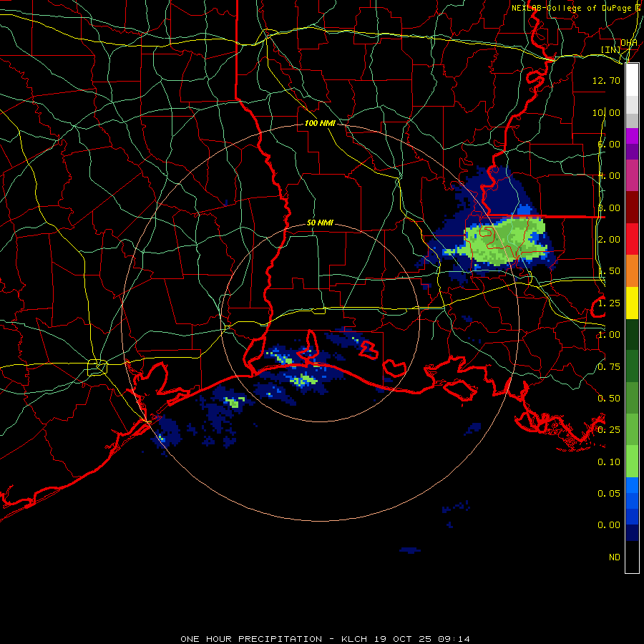Click the 0.50 legend value

click(609, 399)
